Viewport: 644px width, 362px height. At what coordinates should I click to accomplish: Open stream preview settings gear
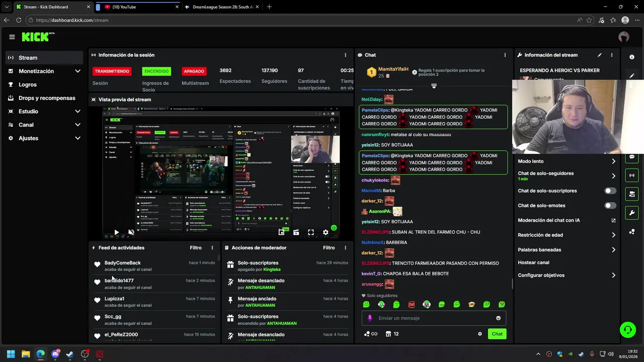(x=326, y=232)
